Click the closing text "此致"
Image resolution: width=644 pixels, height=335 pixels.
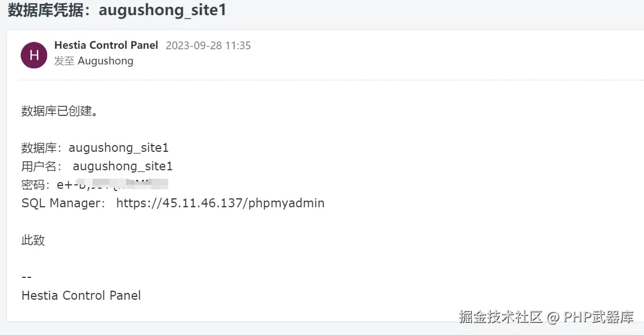click(x=33, y=240)
